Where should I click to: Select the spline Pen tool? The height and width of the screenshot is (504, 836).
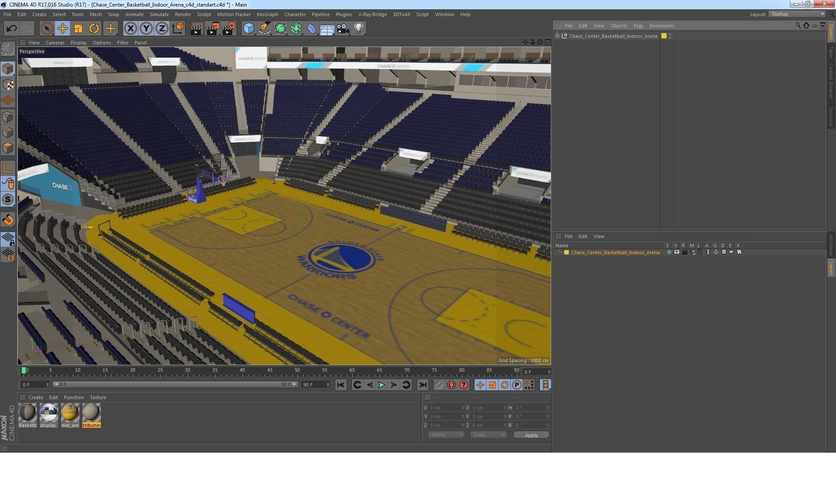264,29
